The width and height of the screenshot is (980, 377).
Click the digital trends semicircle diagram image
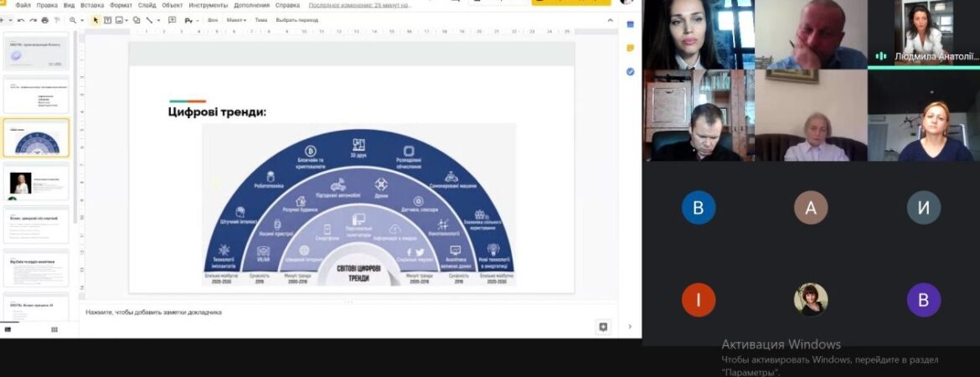[x=358, y=205]
